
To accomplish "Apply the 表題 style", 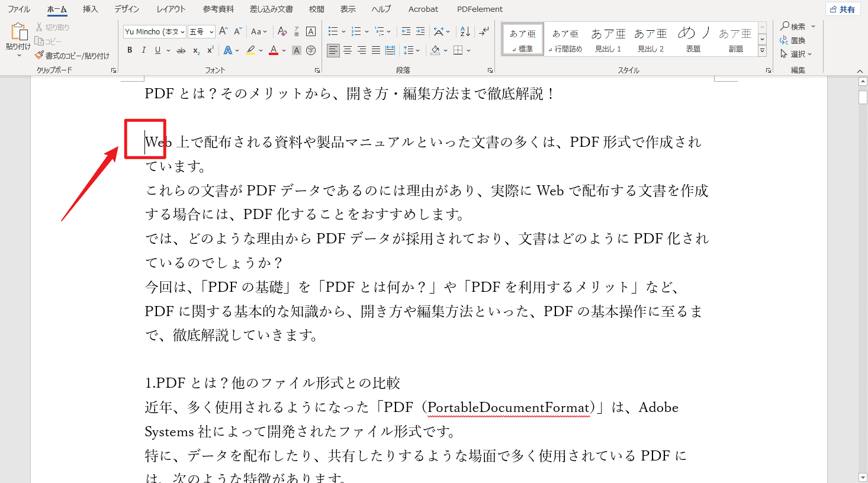I will (693, 39).
